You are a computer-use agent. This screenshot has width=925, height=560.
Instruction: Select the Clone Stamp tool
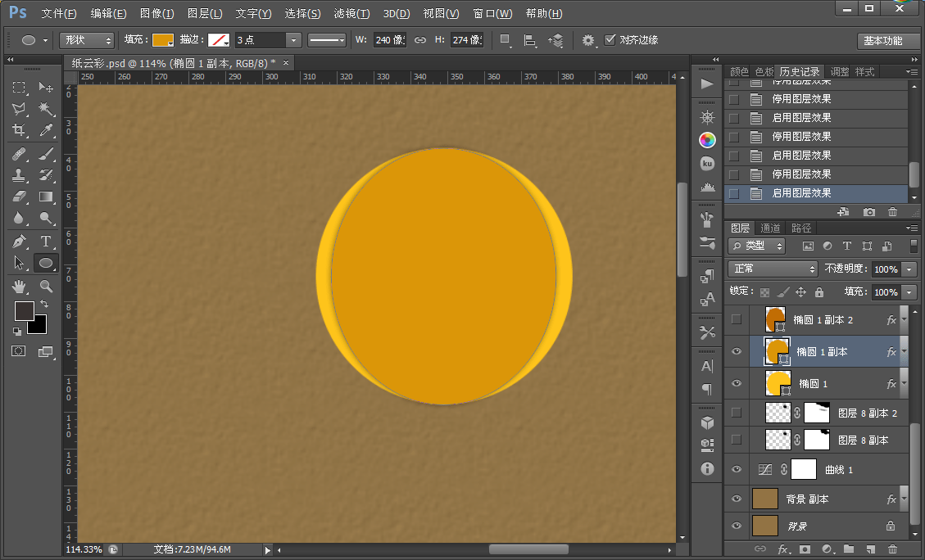(x=19, y=175)
